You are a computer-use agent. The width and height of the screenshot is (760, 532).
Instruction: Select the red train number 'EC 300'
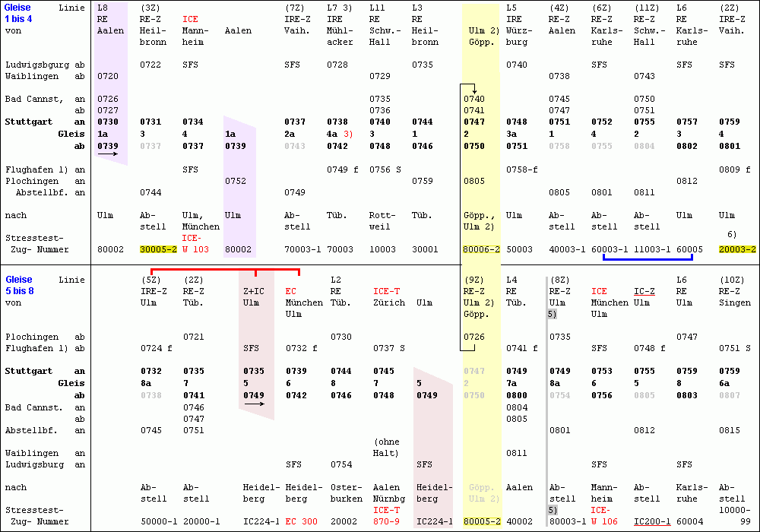tap(302, 522)
